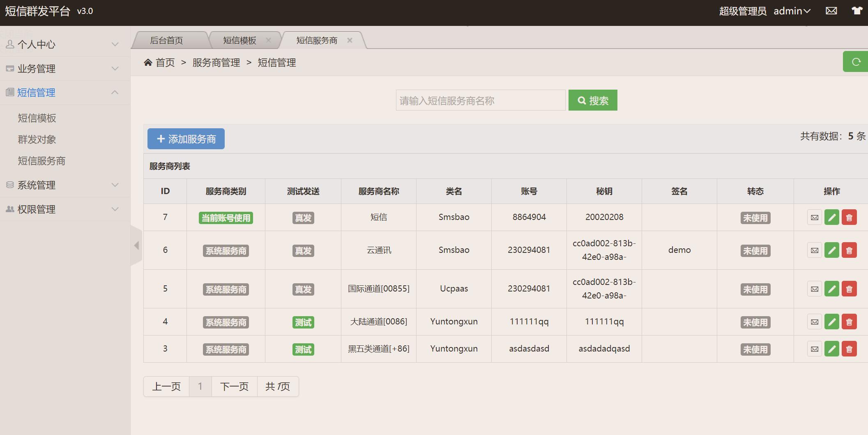Toggle 真发 badge in row ID 7
The height and width of the screenshot is (435, 868).
pyautogui.click(x=303, y=218)
